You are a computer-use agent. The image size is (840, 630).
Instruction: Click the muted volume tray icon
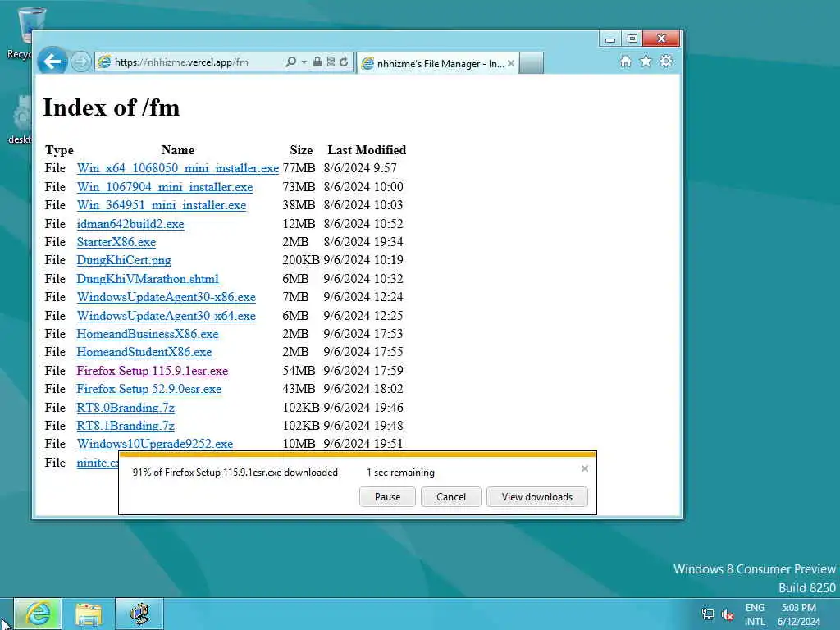coord(727,614)
